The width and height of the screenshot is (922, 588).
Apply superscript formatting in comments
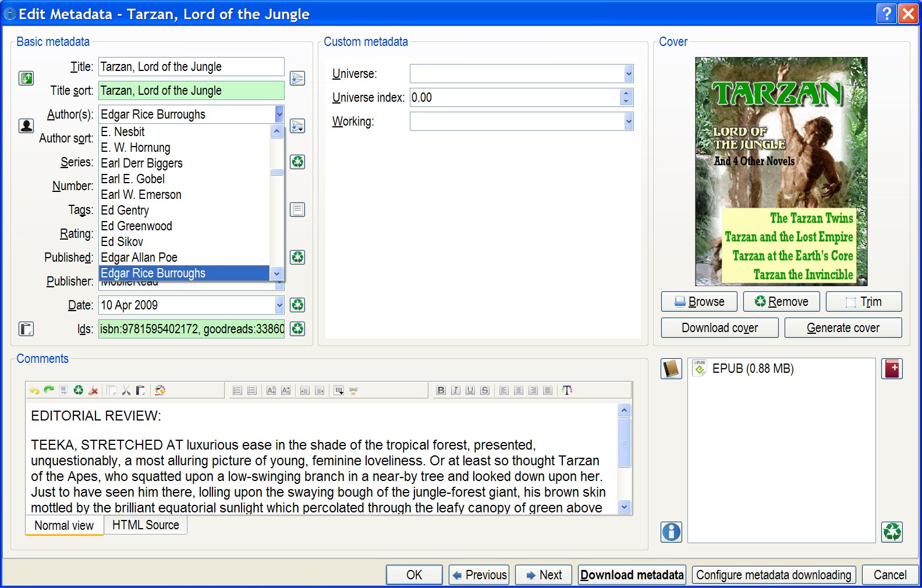tap(271, 390)
